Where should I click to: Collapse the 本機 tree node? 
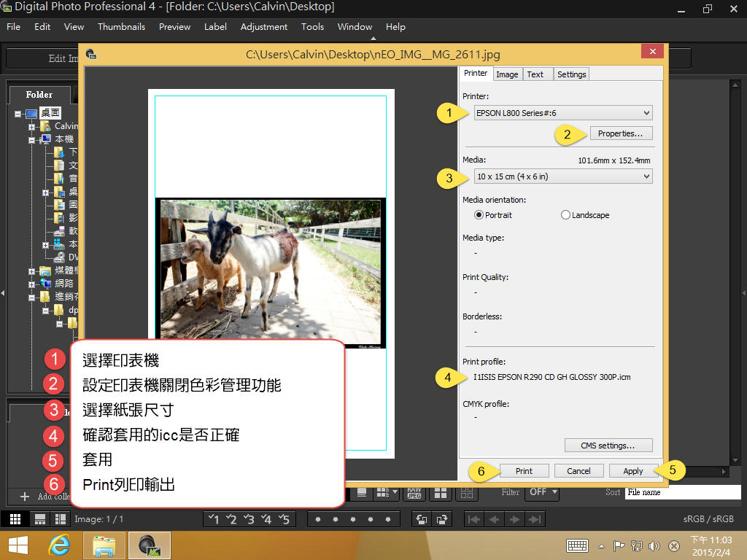tap(31, 140)
